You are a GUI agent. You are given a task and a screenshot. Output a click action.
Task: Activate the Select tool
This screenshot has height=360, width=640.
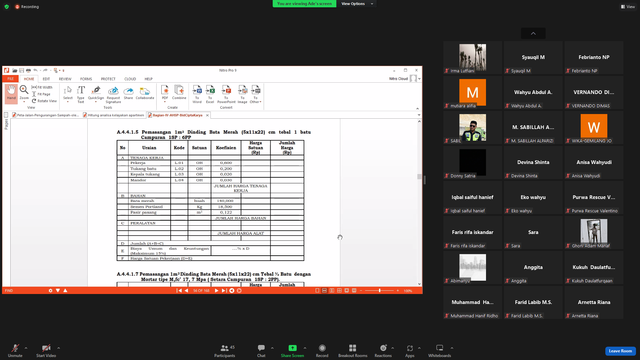pos(68,94)
